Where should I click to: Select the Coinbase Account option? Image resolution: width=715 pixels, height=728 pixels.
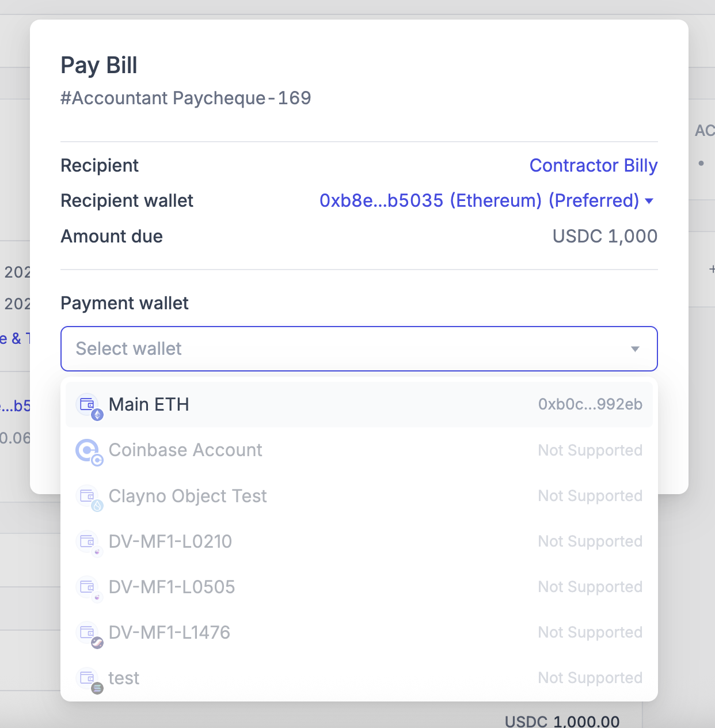click(185, 450)
